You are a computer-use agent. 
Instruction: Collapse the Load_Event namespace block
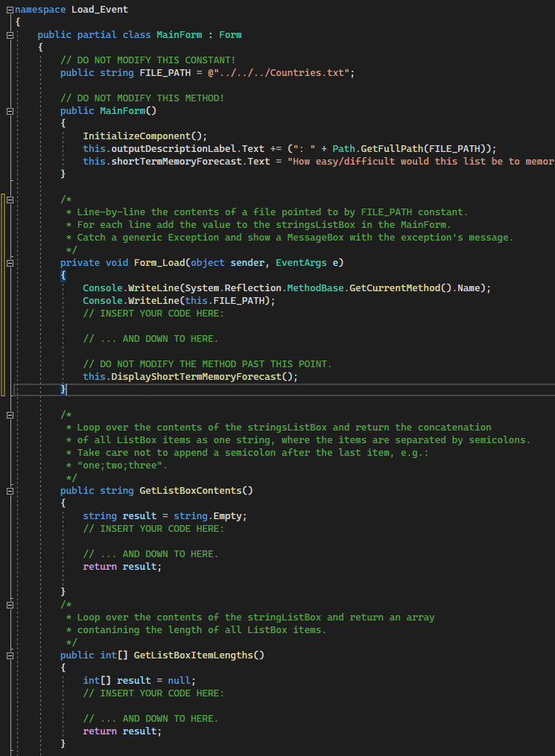[9, 10]
